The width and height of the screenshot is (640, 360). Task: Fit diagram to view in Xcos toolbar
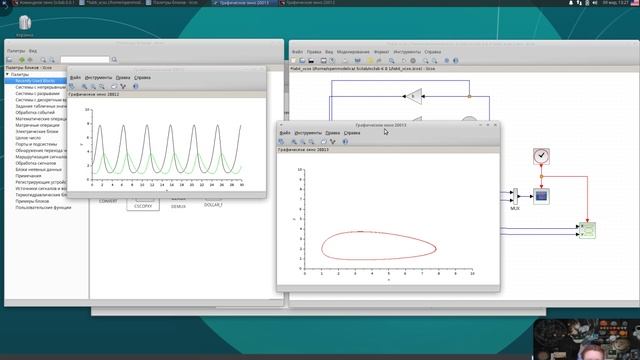click(391, 61)
